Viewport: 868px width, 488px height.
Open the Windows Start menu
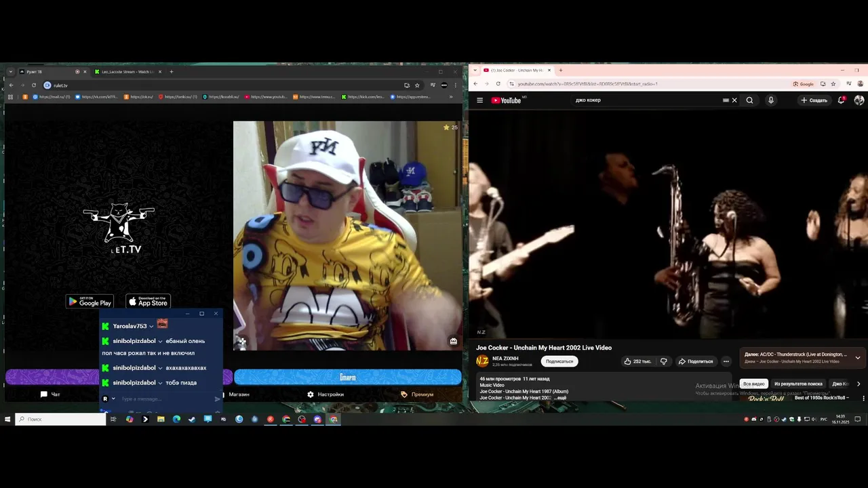point(7,420)
